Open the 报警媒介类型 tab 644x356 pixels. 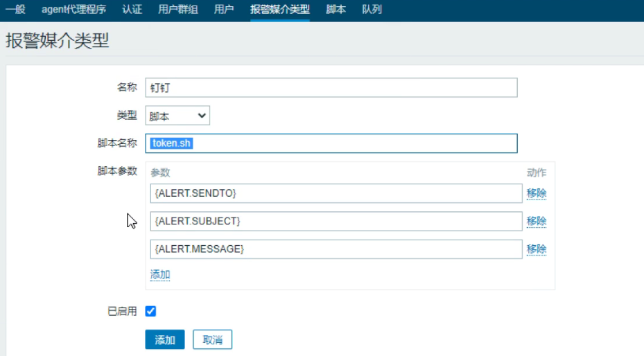pyautogui.click(x=280, y=10)
